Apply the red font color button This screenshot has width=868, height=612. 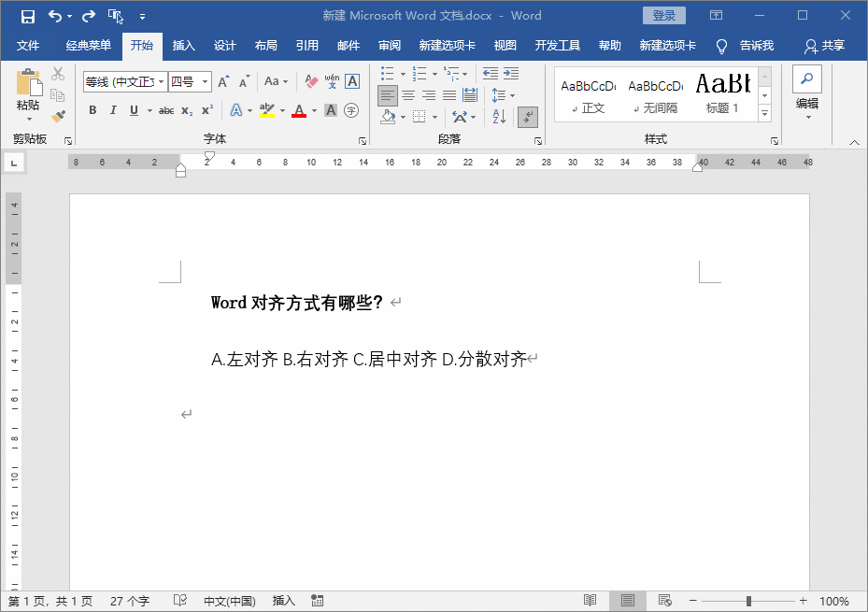click(299, 110)
